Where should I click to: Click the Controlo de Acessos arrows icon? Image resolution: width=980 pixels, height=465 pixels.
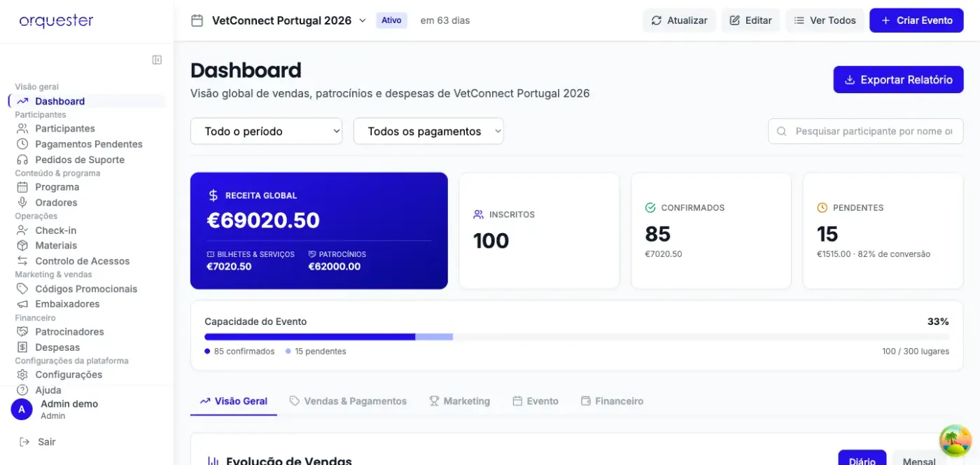tap(22, 261)
